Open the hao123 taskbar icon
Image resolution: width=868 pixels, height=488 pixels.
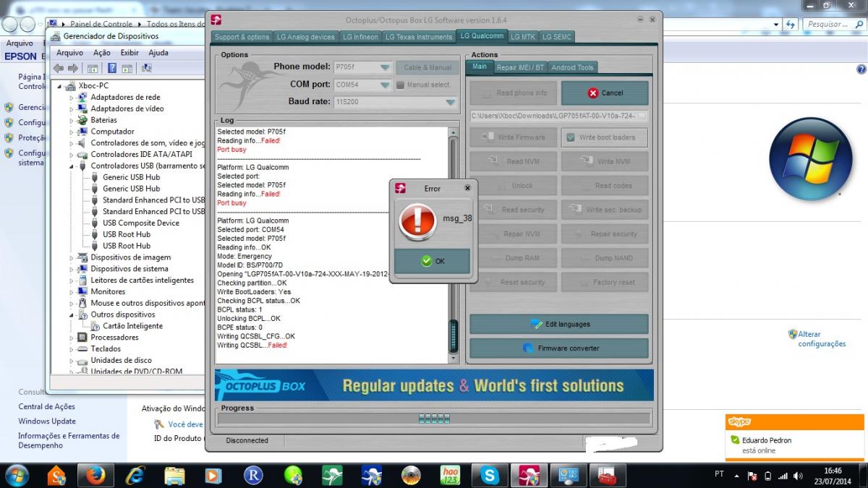click(x=450, y=474)
